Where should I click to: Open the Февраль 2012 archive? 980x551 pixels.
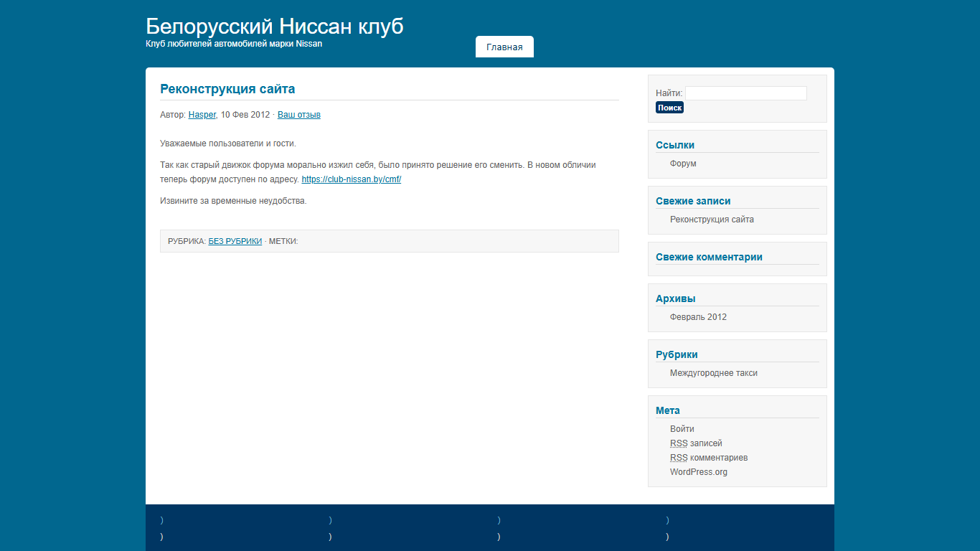pos(698,317)
